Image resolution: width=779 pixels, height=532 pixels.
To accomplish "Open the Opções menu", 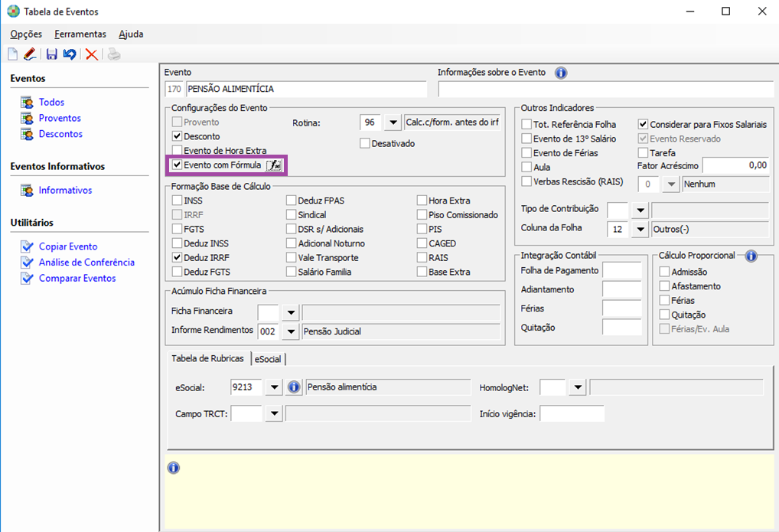I will coord(26,34).
